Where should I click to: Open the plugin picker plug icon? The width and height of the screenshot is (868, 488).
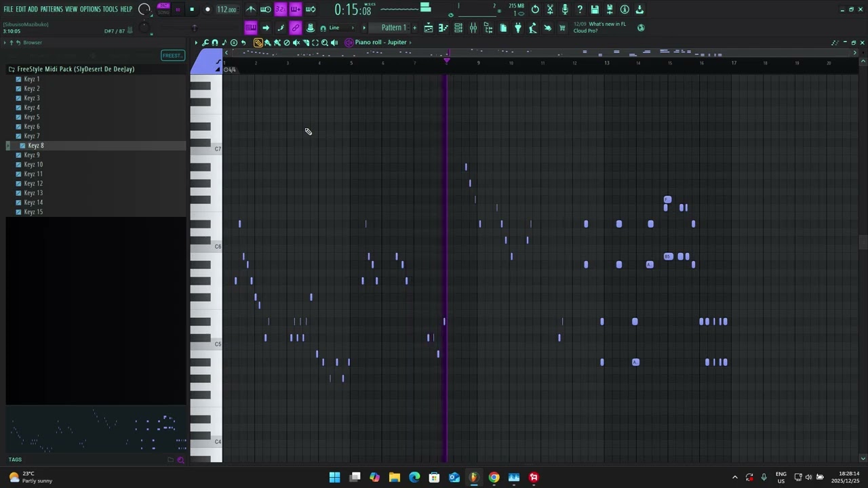518,28
